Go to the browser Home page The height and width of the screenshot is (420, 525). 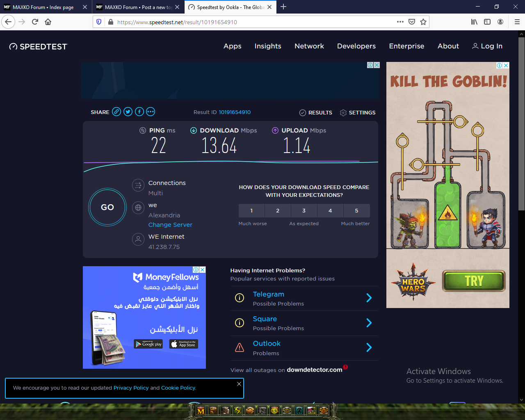(x=48, y=22)
